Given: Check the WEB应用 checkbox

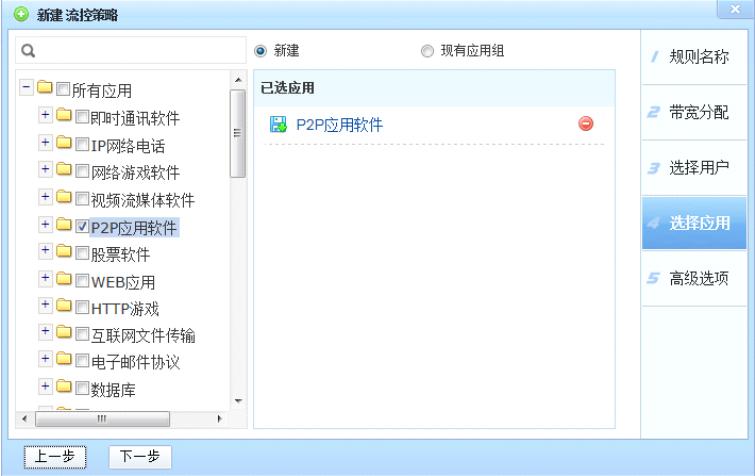Looking at the screenshot, I should (82, 280).
